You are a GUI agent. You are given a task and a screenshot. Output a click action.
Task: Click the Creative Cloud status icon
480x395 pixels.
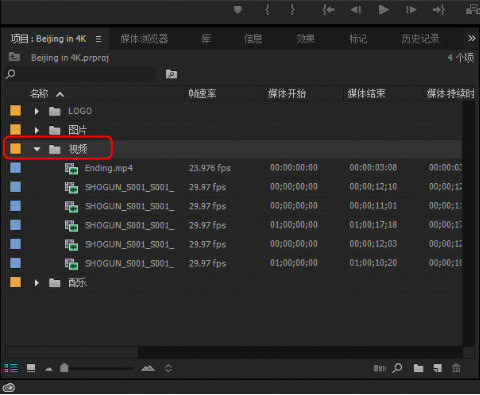(x=9, y=388)
